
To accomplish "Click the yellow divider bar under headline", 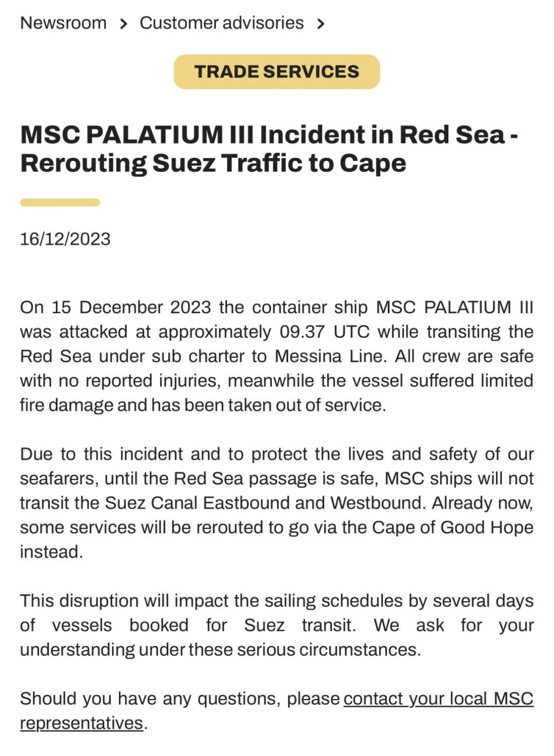I will coord(60,202).
